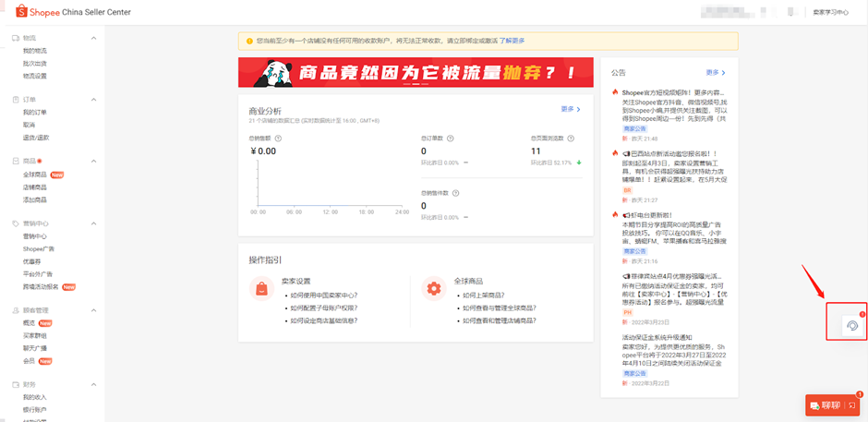Click 更多 link in 商业分析 panel
Screen dimensions: 868x422
(570, 109)
